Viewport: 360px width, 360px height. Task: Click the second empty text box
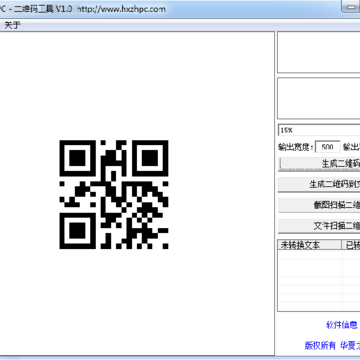tap(319, 98)
